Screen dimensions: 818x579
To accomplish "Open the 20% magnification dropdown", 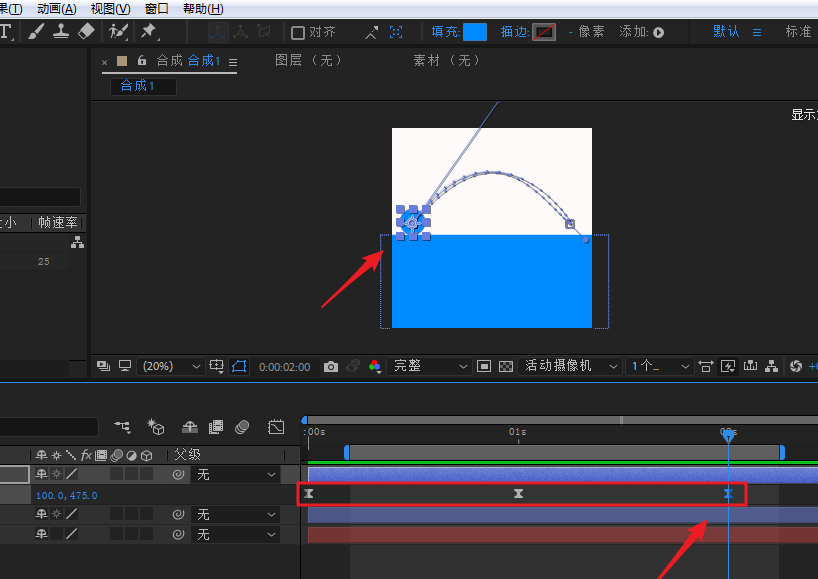I will coord(171,367).
